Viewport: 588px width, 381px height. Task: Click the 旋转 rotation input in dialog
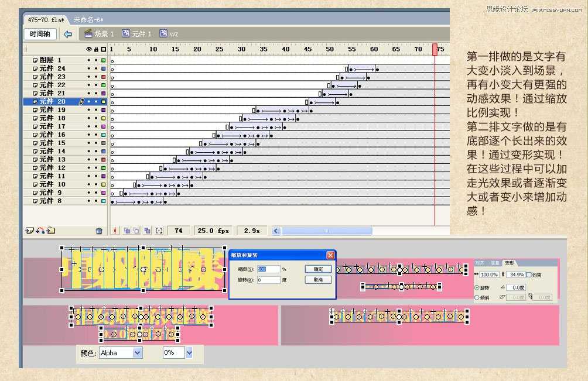(268, 280)
